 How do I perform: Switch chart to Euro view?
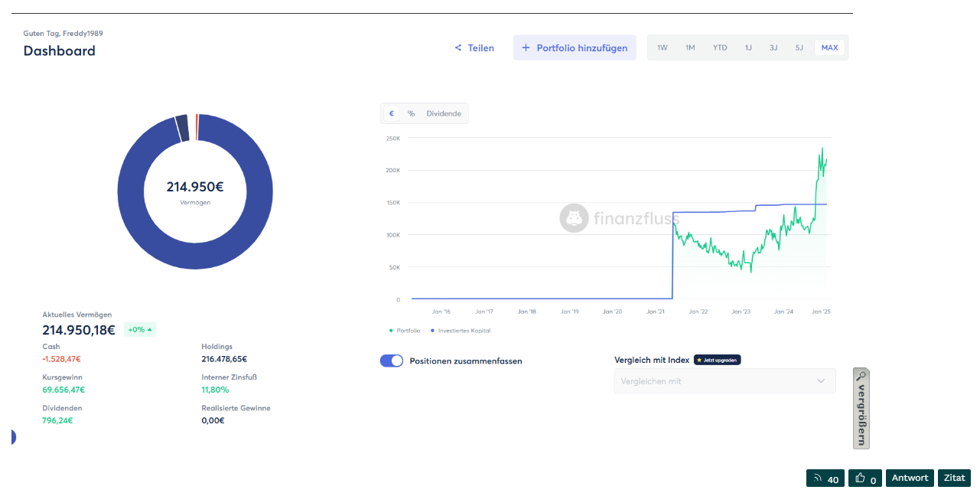[x=392, y=113]
